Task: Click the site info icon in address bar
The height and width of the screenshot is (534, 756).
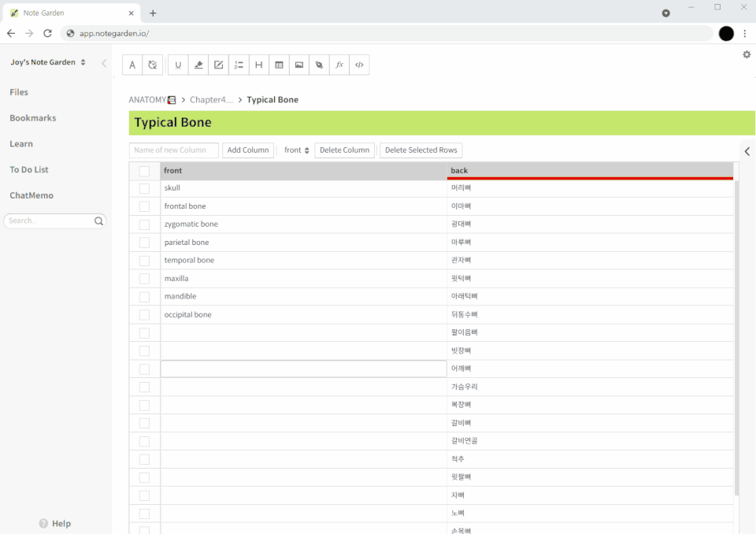Action: click(x=70, y=33)
